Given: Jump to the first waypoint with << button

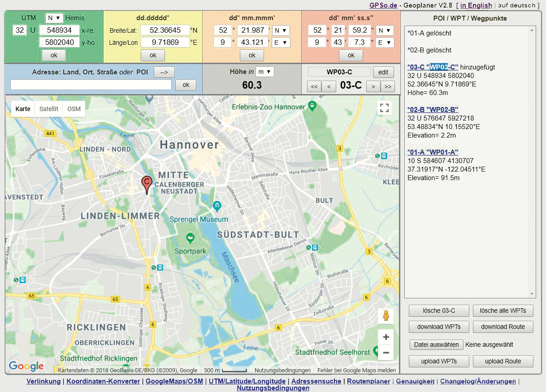Looking at the screenshot, I should pyautogui.click(x=314, y=86).
